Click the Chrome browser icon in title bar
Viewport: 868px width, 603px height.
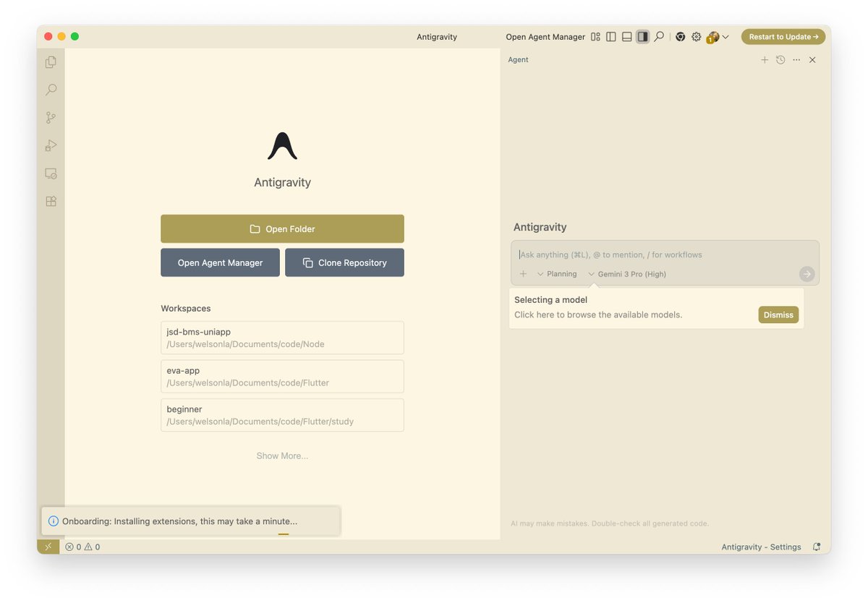point(680,37)
